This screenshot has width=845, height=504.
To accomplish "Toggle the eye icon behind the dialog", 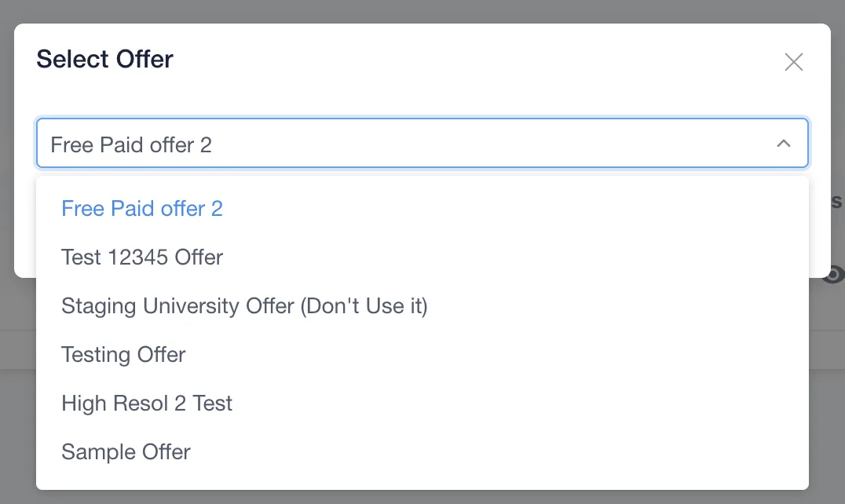I will [x=836, y=274].
